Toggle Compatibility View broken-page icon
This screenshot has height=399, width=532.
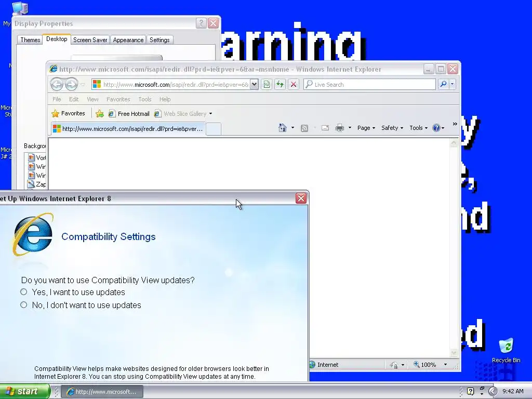[267, 85]
